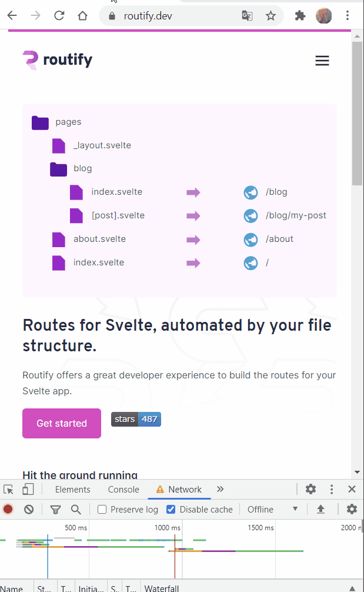
Task: Bookmark this page with the star
Action: (x=271, y=16)
